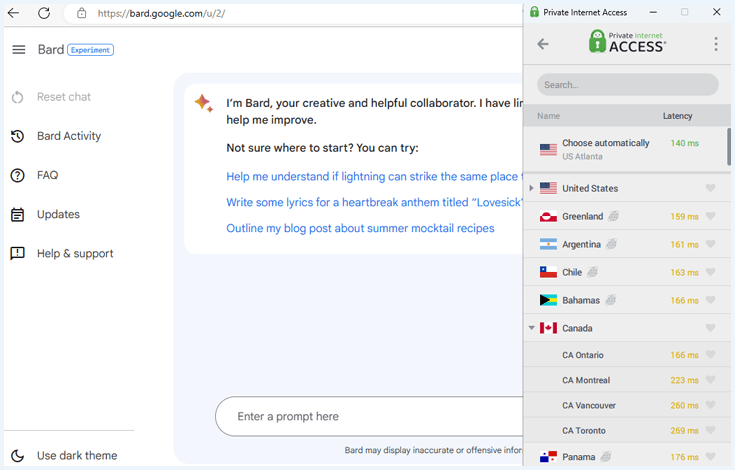Viewport: 735px width, 470px height.
Task: Open the Bard hamburger menu
Action: tap(19, 50)
